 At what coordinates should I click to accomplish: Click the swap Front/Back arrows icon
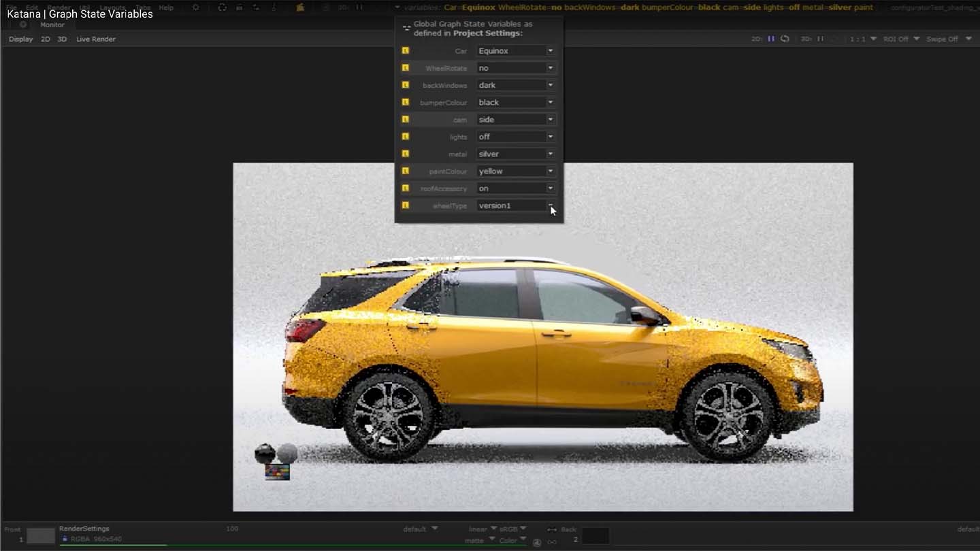(552, 529)
